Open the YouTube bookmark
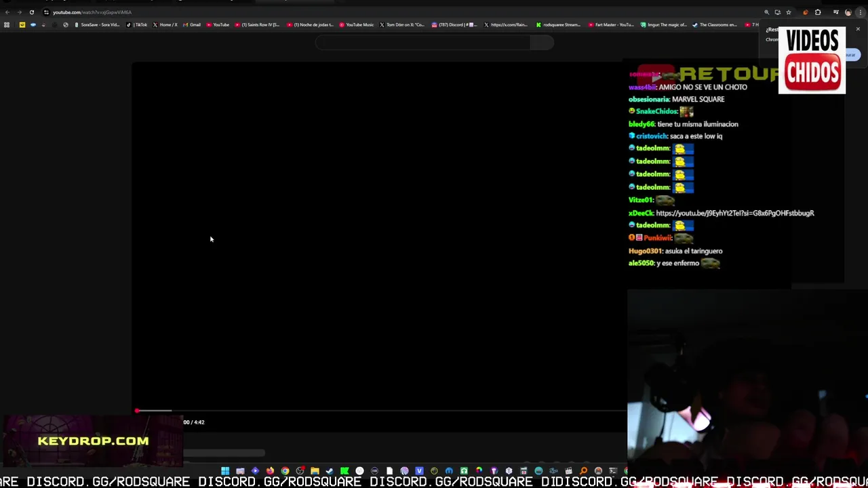Screen dimensions: 868x488 coord(218,25)
